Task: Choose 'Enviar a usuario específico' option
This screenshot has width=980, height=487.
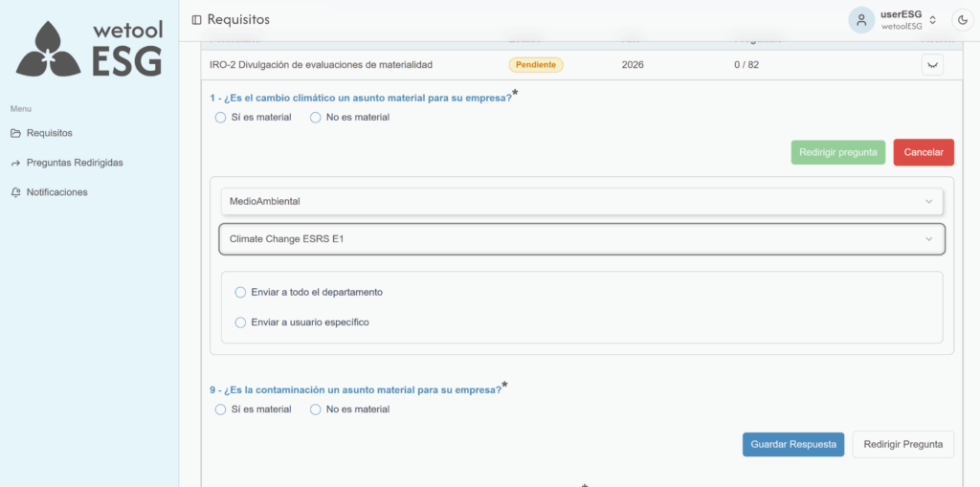Action: [x=241, y=322]
